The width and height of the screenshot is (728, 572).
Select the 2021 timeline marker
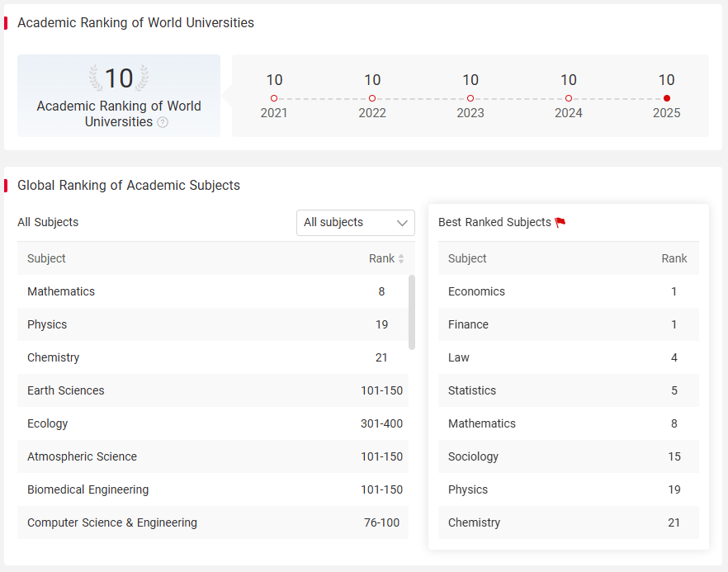pos(274,98)
